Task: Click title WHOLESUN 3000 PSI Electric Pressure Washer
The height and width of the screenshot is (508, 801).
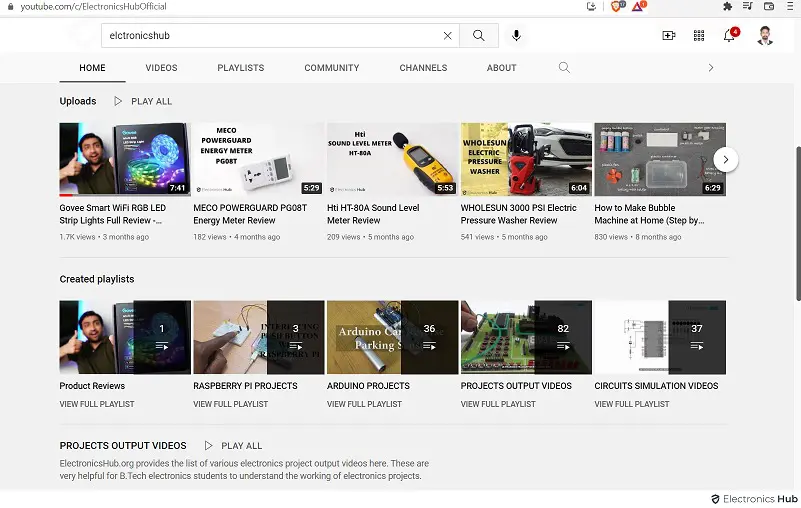Action: [x=519, y=214]
